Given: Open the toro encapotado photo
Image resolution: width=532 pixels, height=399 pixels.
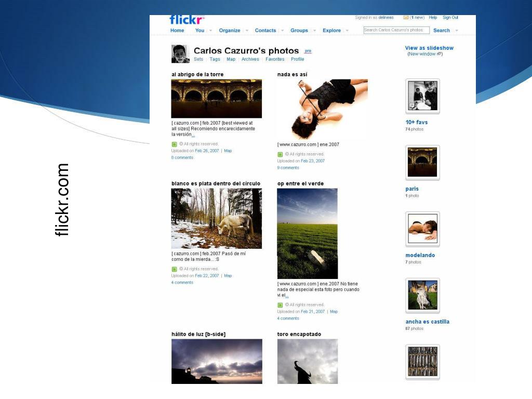Looking at the screenshot, I should 308,362.
